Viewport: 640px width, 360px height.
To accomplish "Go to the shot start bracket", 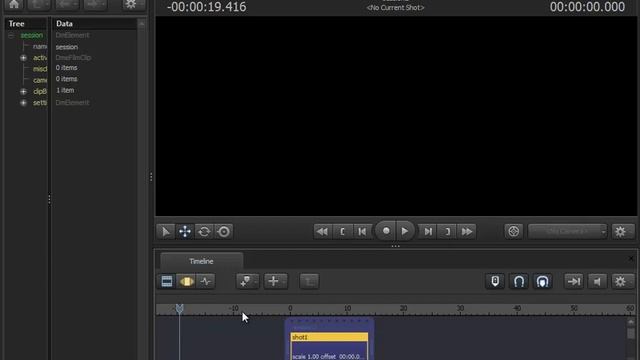I will click(342, 232).
